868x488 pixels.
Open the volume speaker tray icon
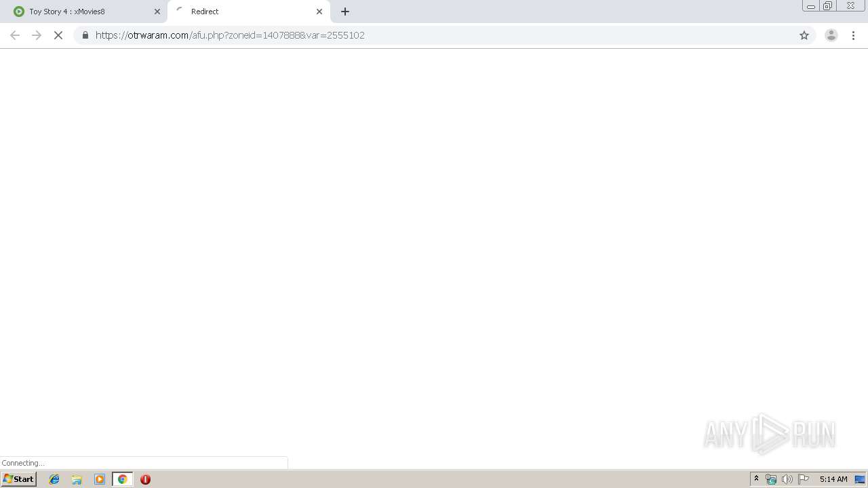pyautogui.click(x=787, y=479)
